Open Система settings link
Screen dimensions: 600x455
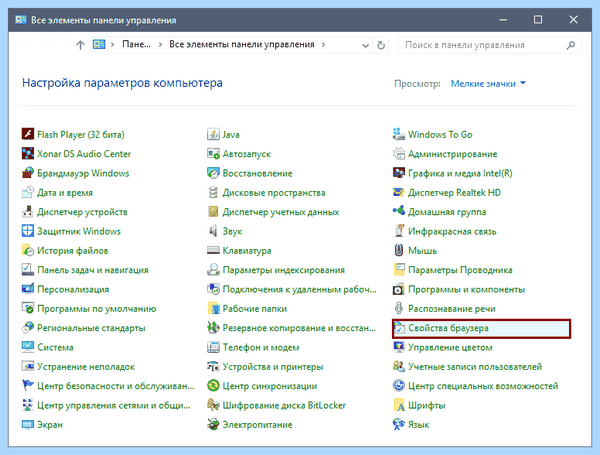pyautogui.click(x=55, y=347)
